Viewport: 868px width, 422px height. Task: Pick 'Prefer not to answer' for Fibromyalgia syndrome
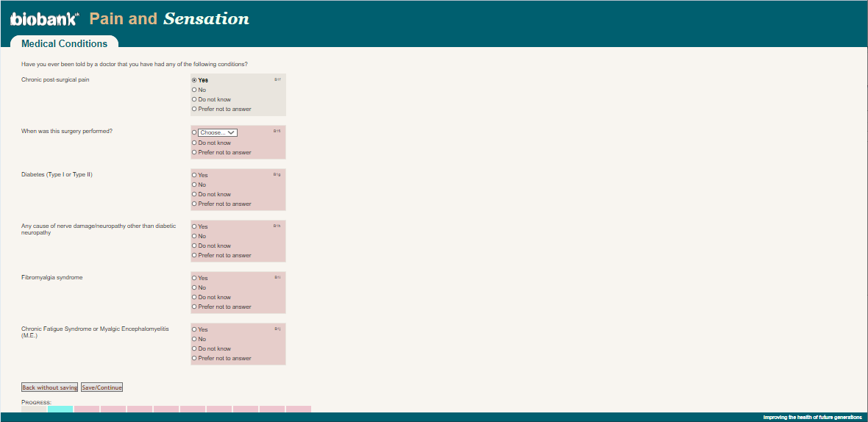tap(194, 307)
